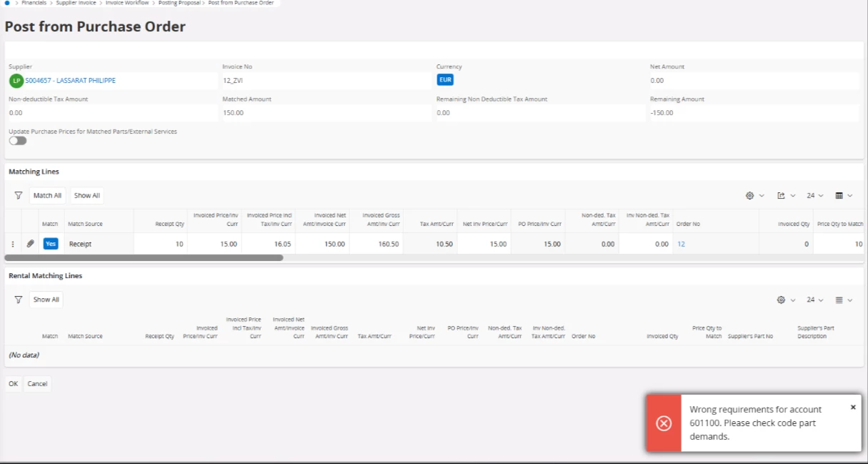The image size is (868, 464).
Task: Close the wrong requirements error notification
Action: tap(853, 407)
